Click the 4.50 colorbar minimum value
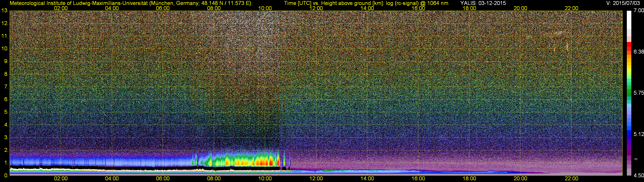 click(638, 176)
